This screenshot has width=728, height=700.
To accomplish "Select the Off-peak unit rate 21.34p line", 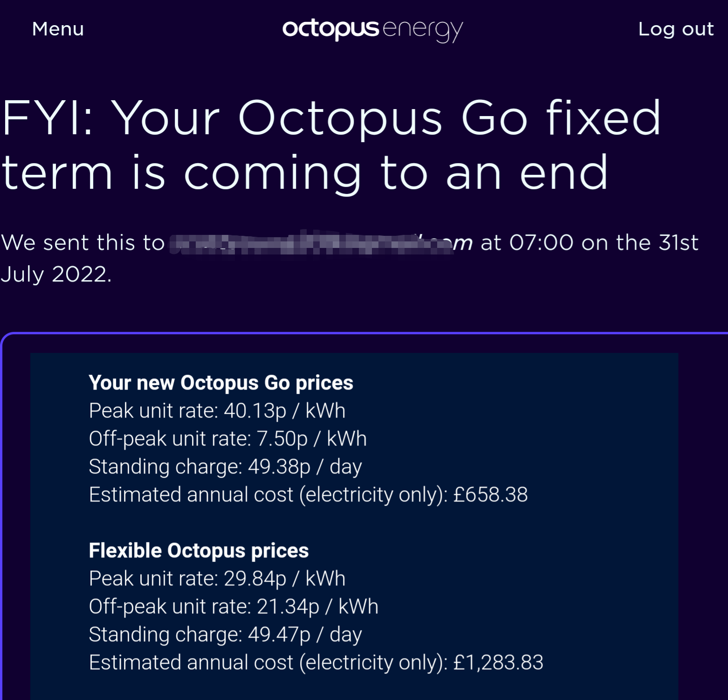I will [x=234, y=606].
